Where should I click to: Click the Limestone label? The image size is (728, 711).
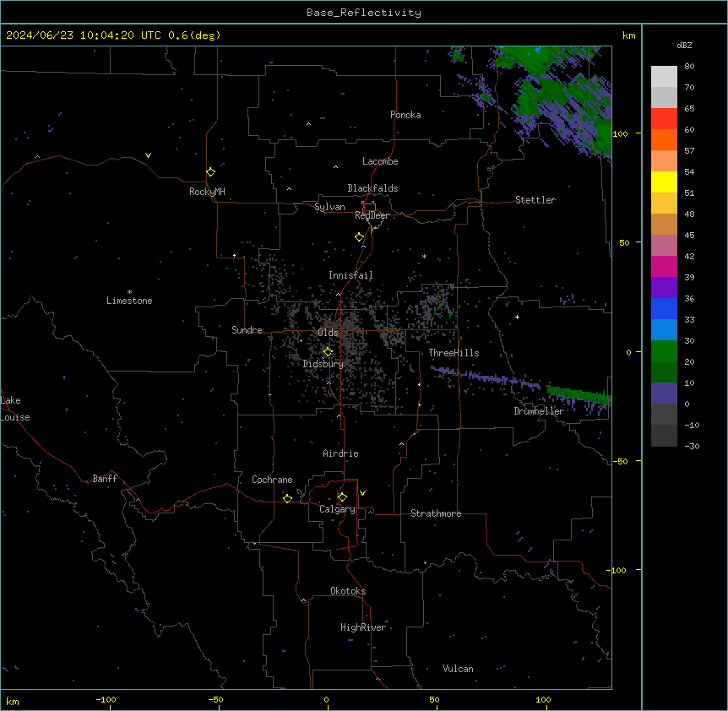[x=129, y=301]
